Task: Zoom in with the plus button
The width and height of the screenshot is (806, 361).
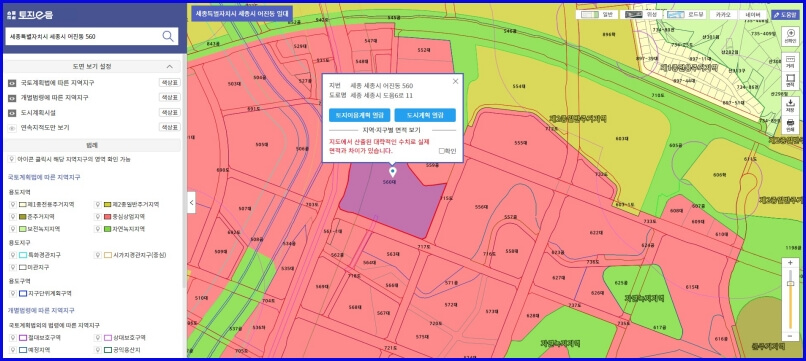Action: click(791, 263)
